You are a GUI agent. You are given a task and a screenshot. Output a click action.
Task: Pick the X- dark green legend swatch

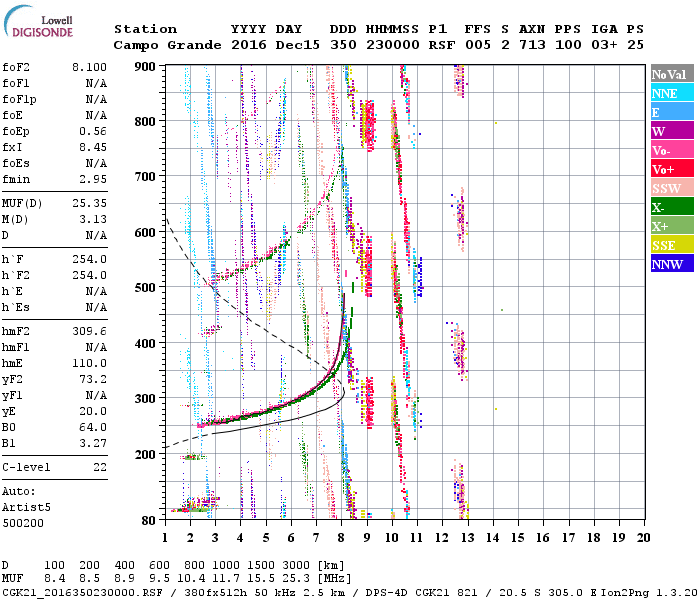pos(672,207)
